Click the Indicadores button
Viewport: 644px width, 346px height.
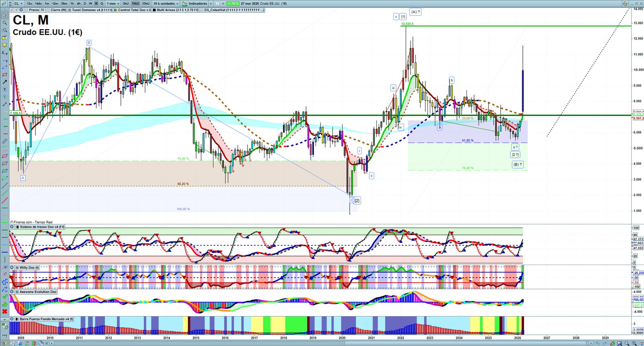tap(198, 4)
